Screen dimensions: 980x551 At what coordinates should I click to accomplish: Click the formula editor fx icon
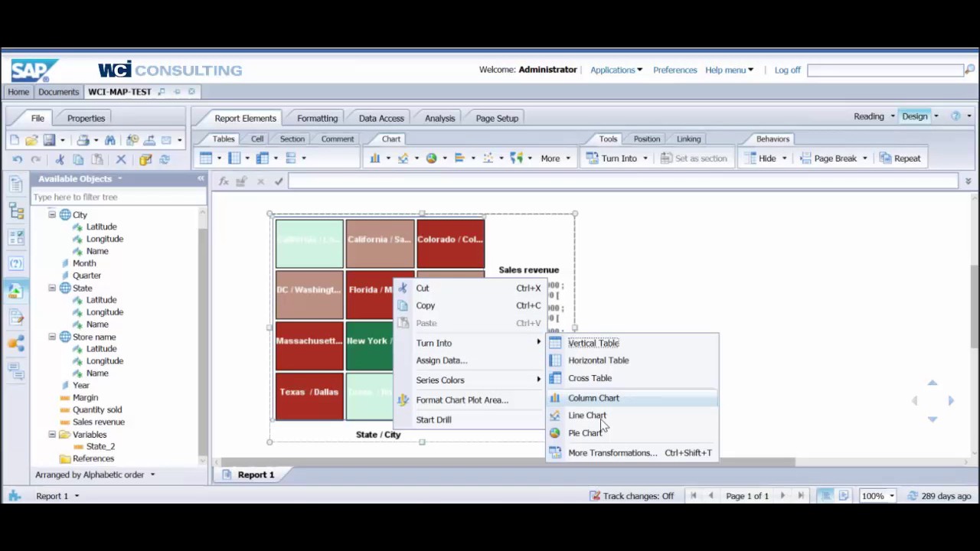click(x=224, y=181)
